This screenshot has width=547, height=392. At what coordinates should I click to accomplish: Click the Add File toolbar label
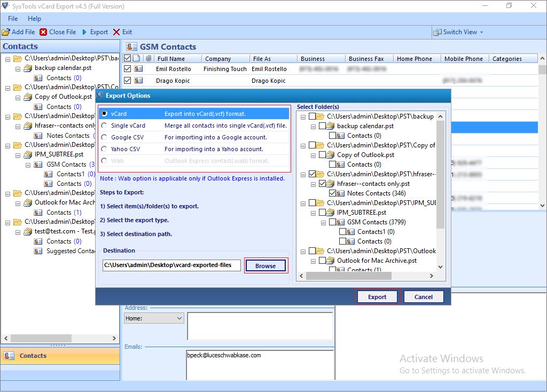(24, 32)
